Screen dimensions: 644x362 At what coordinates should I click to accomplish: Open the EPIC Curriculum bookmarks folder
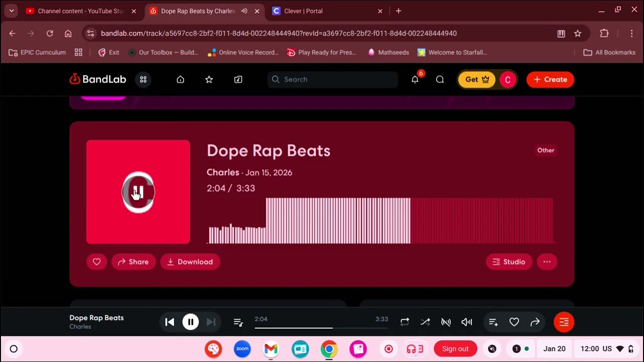[x=37, y=52]
